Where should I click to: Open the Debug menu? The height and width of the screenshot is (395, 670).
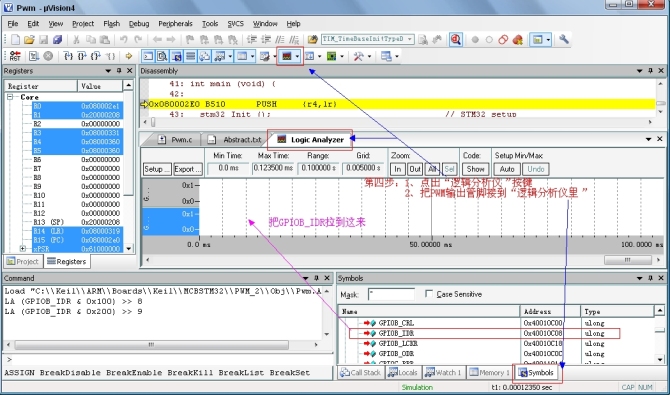pyautogui.click(x=139, y=24)
